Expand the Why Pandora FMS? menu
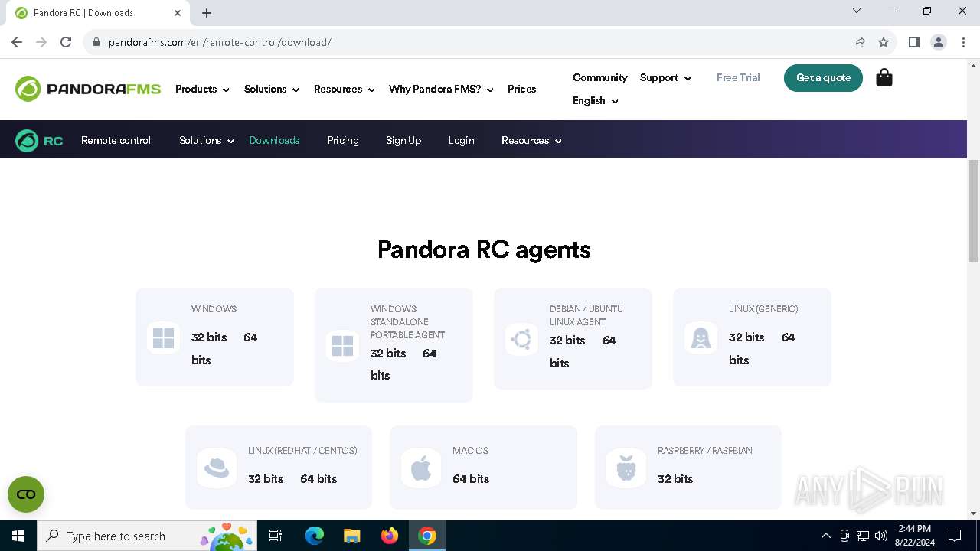This screenshot has width=980, height=551. pyautogui.click(x=441, y=89)
